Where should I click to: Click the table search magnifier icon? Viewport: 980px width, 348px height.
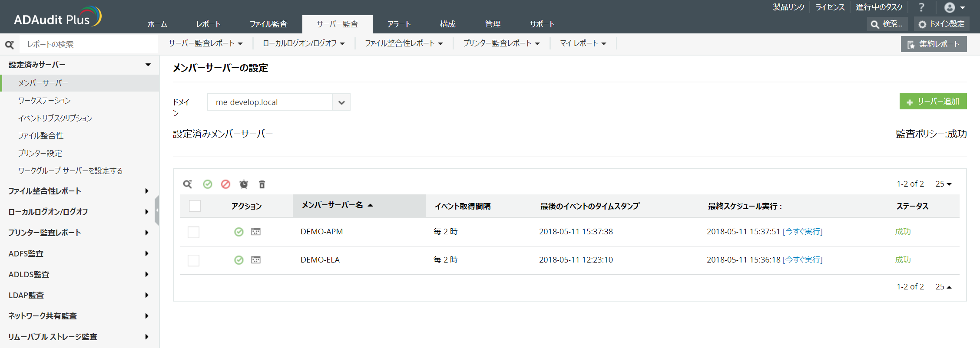[187, 184]
